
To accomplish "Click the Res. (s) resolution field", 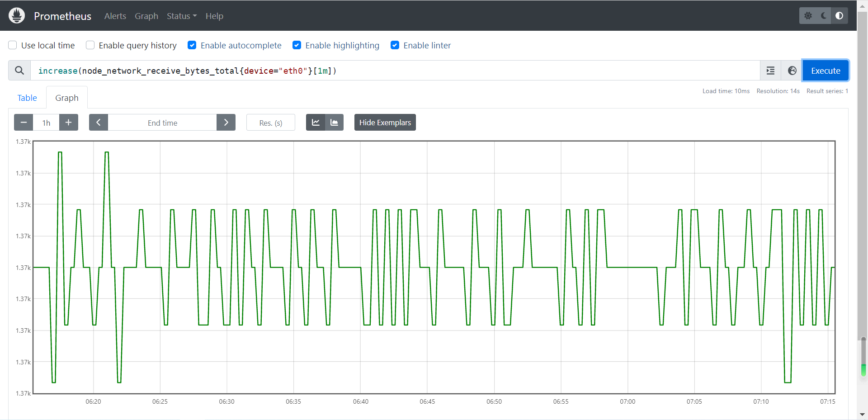I will [271, 123].
